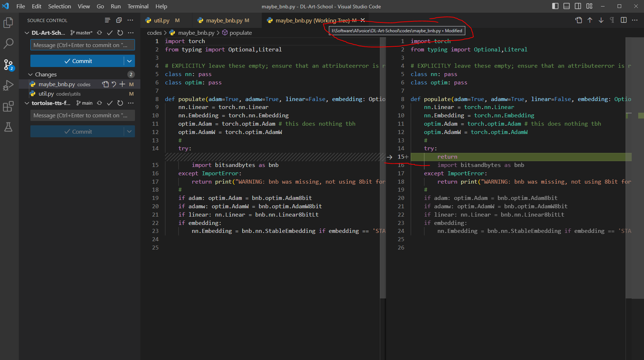Open the Extensions view
This screenshot has height=360, width=644.
tap(8, 106)
